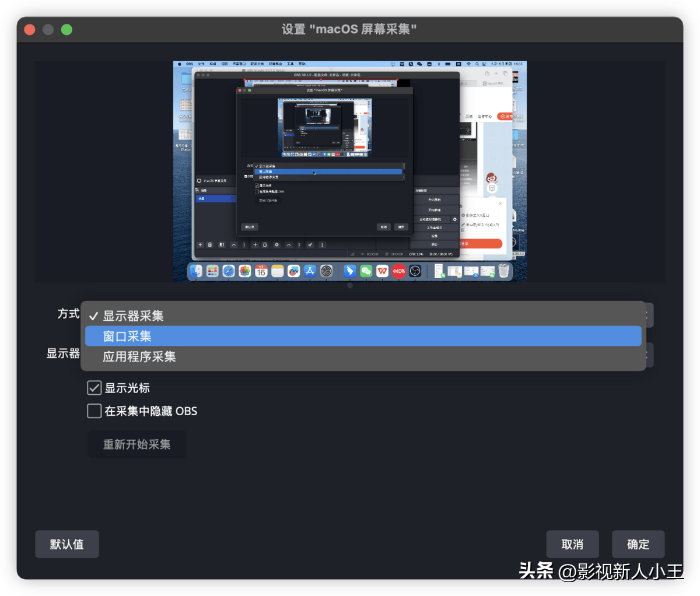Click the screen capture preview thumbnail
The height and width of the screenshot is (596, 700).
click(x=350, y=172)
